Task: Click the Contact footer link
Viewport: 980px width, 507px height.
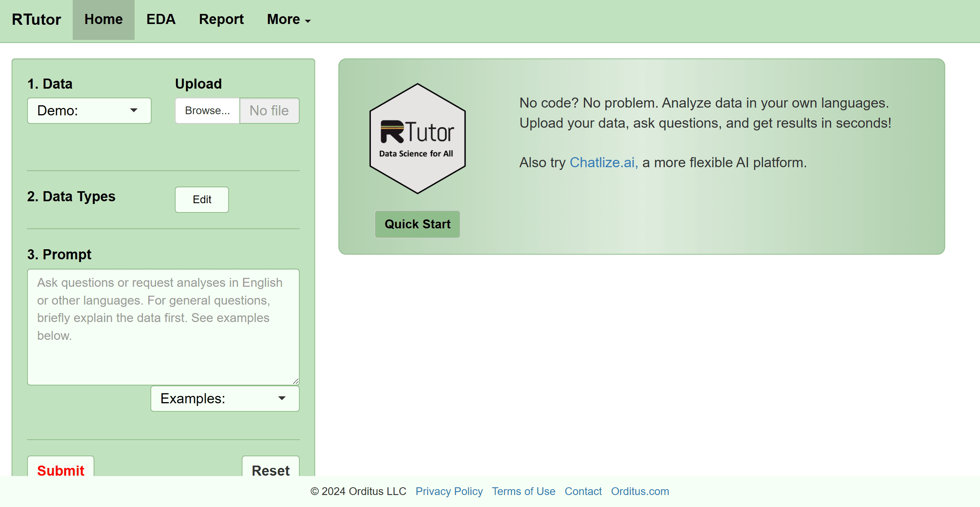Action: [583, 491]
